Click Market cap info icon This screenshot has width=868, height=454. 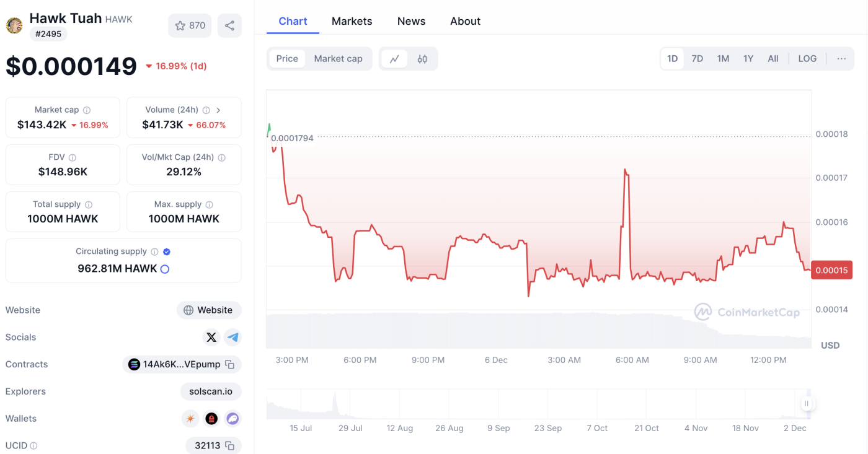87,110
